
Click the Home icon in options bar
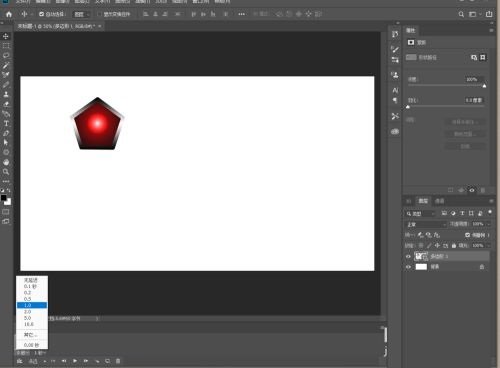click(9, 14)
